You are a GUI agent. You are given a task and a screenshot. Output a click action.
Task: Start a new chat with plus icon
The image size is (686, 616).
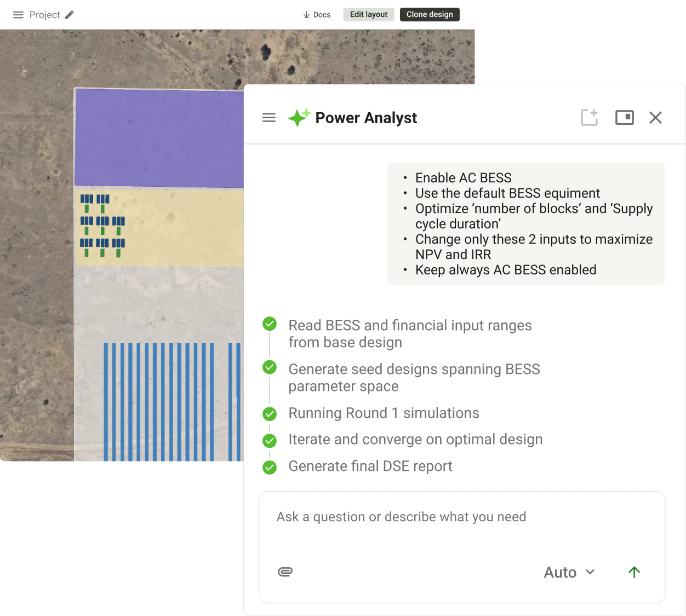pyautogui.click(x=590, y=117)
